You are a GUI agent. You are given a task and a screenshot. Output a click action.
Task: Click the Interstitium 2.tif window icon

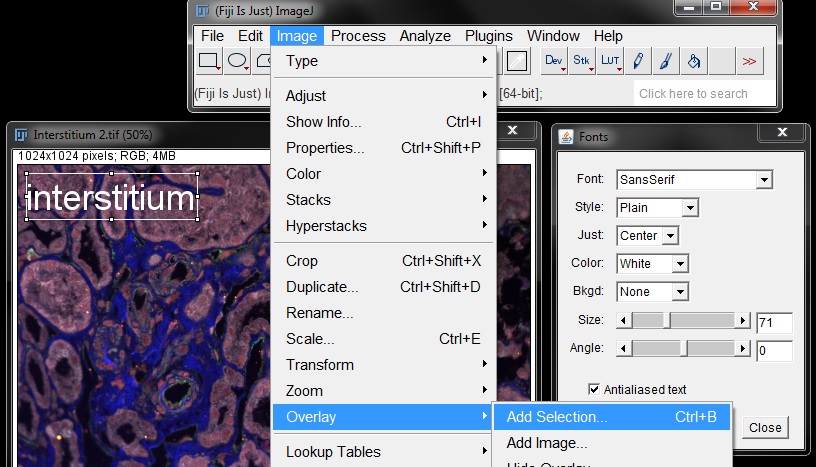coord(21,135)
